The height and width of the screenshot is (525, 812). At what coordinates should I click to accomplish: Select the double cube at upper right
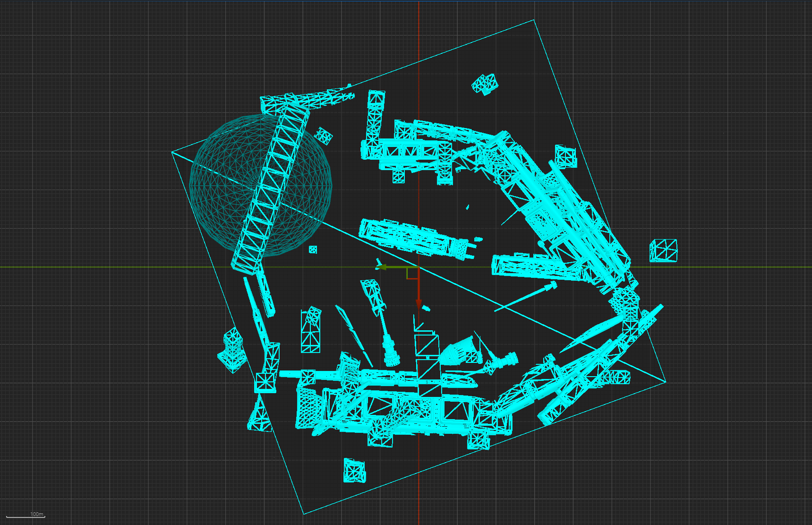[x=485, y=84]
